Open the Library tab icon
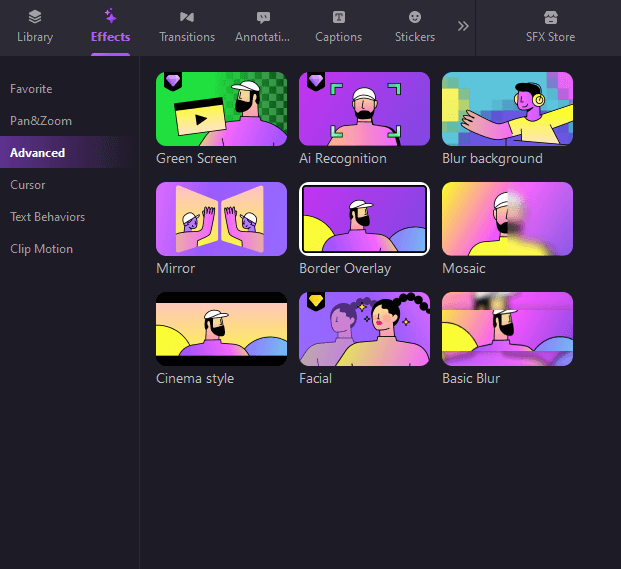The image size is (621, 569). tap(35, 17)
